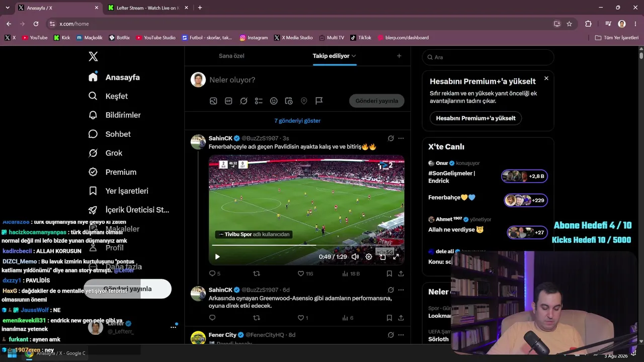
Task: Open Yer İşaretleri in the sidebar
Action: click(x=118, y=191)
